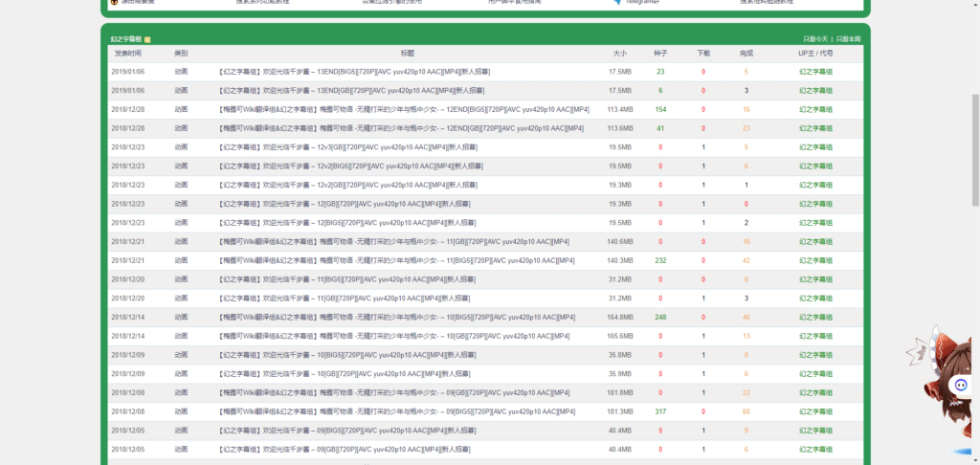Open uploader 幻之字幕组 in 13END BIG5 row

click(815, 72)
